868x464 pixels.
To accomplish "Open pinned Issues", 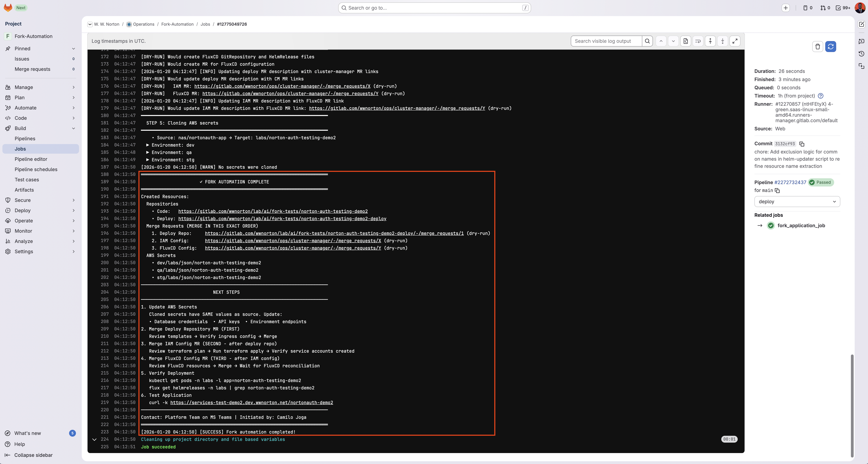I will pyautogui.click(x=40, y=59).
